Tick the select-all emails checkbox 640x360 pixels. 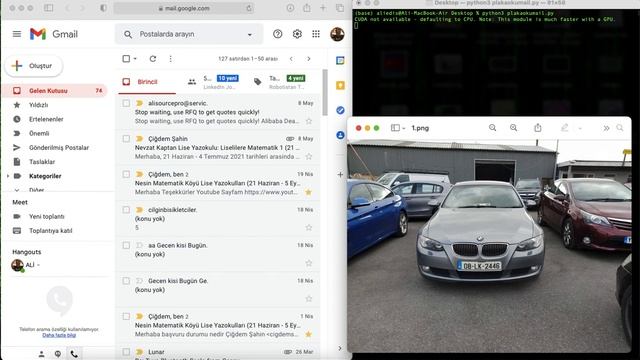(x=126, y=59)
